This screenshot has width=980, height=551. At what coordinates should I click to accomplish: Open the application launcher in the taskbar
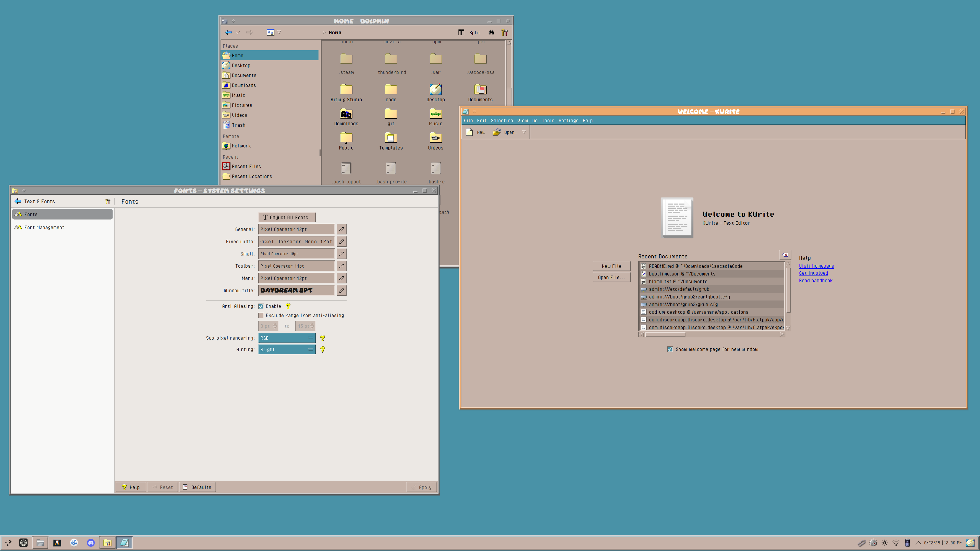click(x=8, y=543)
